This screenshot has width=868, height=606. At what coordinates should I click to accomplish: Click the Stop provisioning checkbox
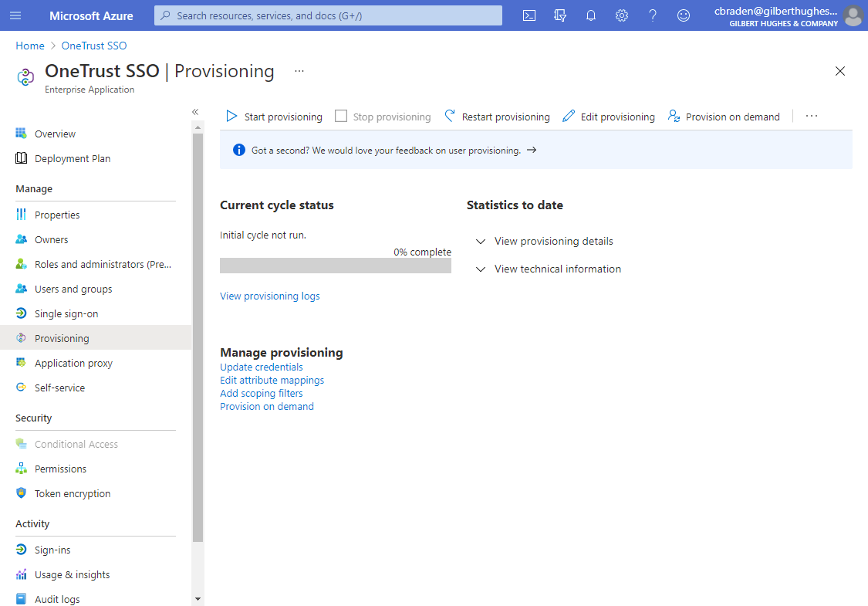click(341, 116)
